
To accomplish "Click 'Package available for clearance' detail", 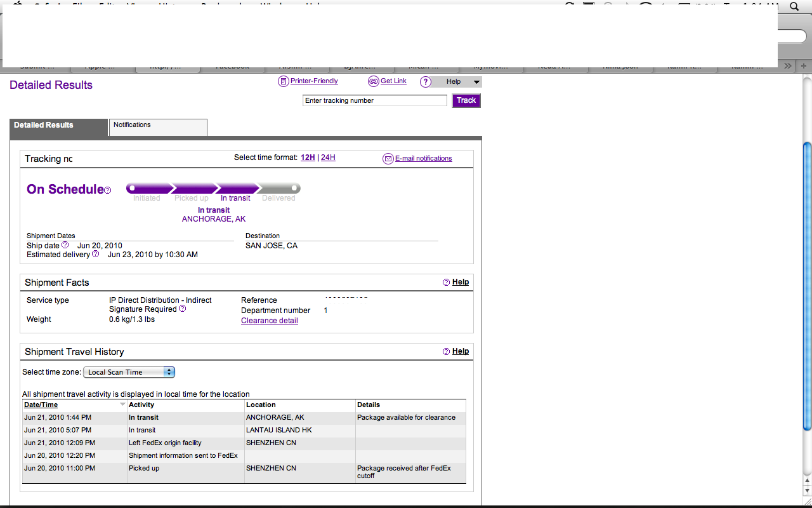I will coord(406,417).
